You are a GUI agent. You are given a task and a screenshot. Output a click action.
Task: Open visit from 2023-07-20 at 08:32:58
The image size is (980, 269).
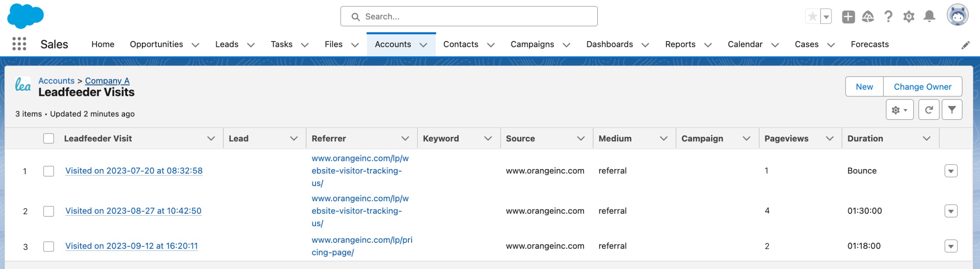coord(134,171)
